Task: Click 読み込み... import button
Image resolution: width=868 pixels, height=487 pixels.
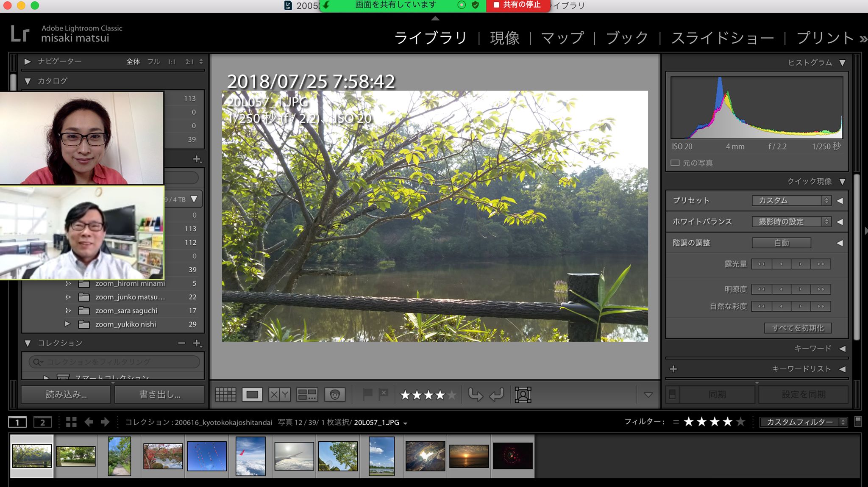Action: coord(66,395)
